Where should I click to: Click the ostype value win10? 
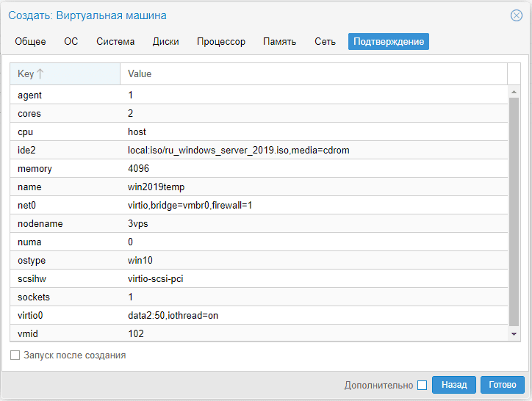click(x=140, y=260)
